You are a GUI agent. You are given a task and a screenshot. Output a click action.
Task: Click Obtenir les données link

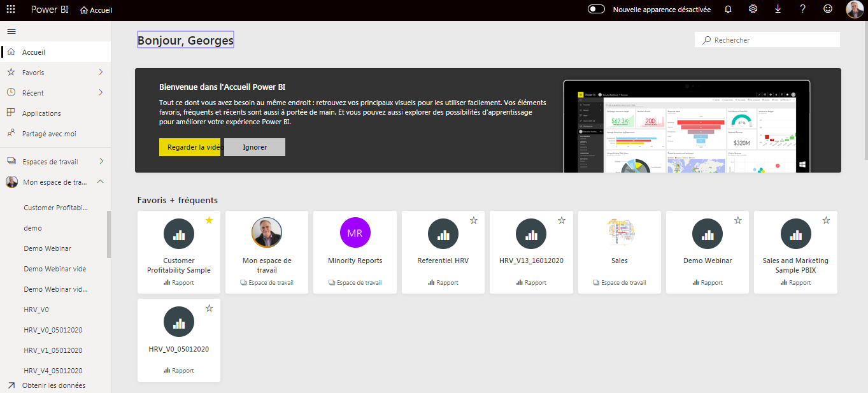(x=53, y=385)
